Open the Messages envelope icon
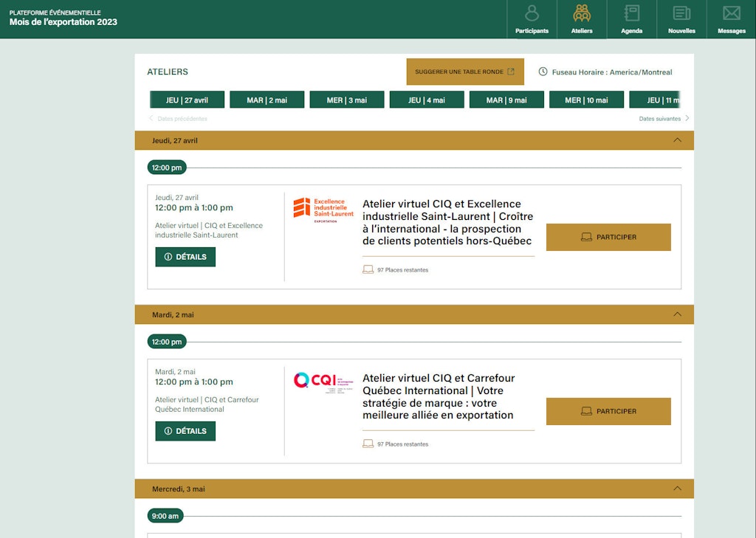 731,14
